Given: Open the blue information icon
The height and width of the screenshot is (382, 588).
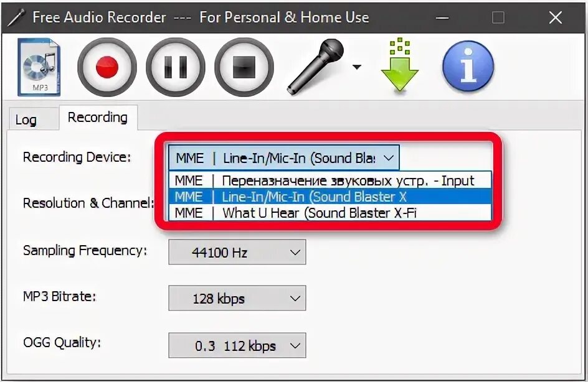Looking at the screenshot, I should [468, 66].
